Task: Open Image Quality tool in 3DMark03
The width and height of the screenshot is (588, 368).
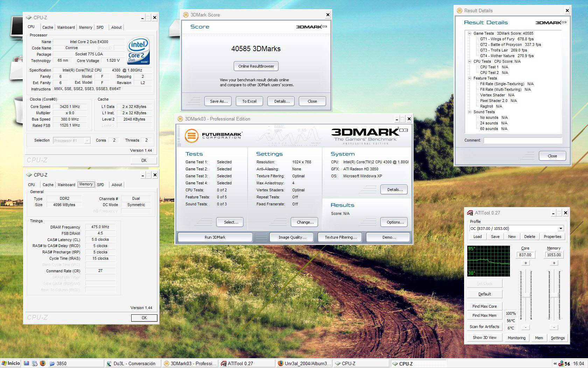Action: tap(292, 237)
